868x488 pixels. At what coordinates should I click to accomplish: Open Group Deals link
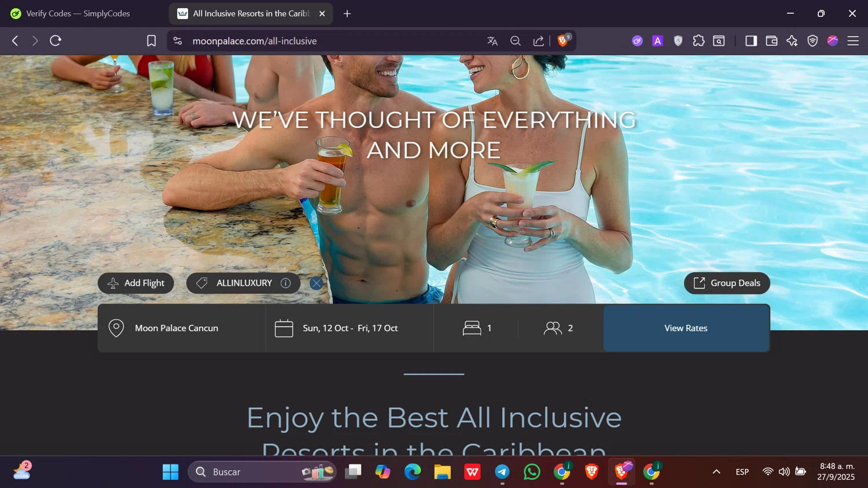click(727, 283)
